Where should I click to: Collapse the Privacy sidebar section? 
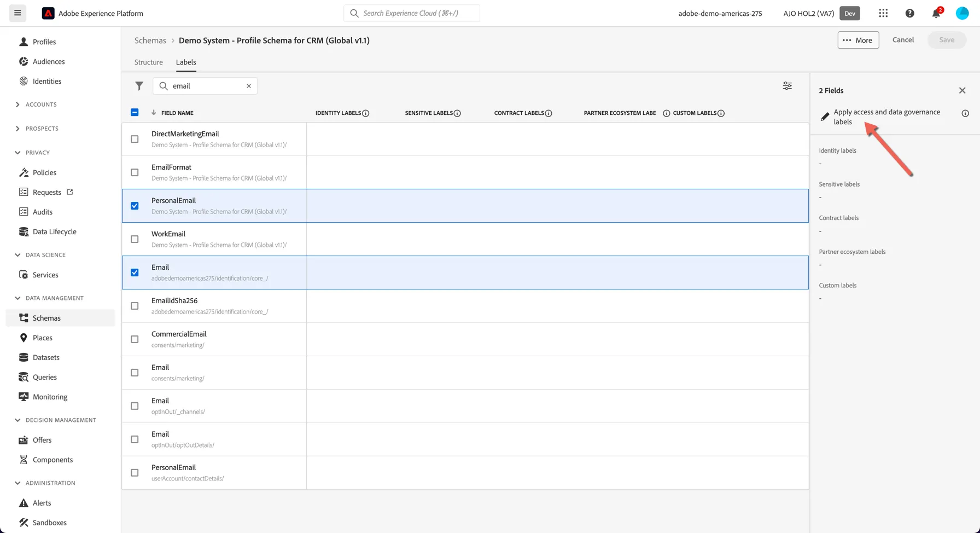point(17,153)
